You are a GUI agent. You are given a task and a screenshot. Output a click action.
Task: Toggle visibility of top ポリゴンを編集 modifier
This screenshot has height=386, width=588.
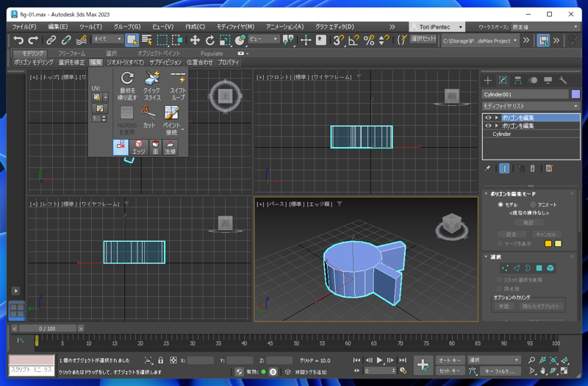pos(488,118)
